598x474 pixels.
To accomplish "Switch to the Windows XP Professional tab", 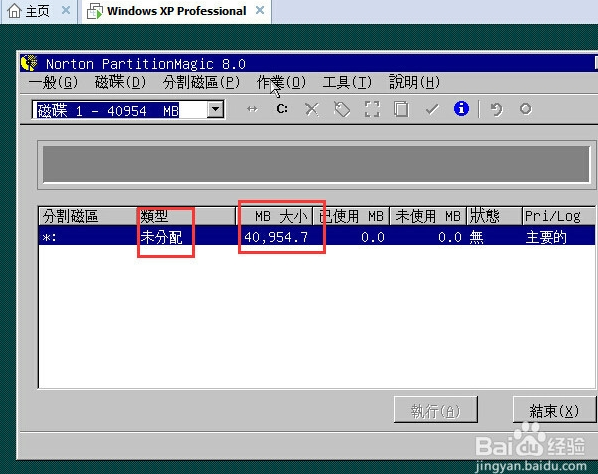I will click(177, 11).
